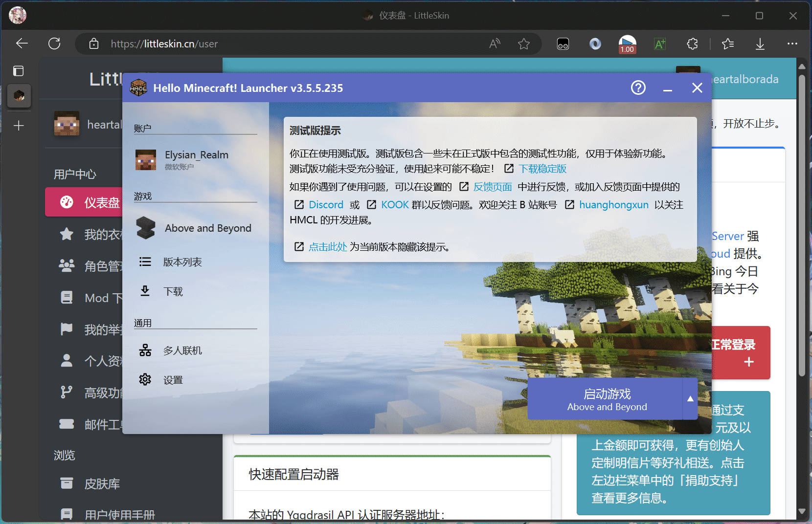Click 启动游戏 launch button
This screenshot has width=812, height=524.
pyautogui.click(x=606, y=399)
